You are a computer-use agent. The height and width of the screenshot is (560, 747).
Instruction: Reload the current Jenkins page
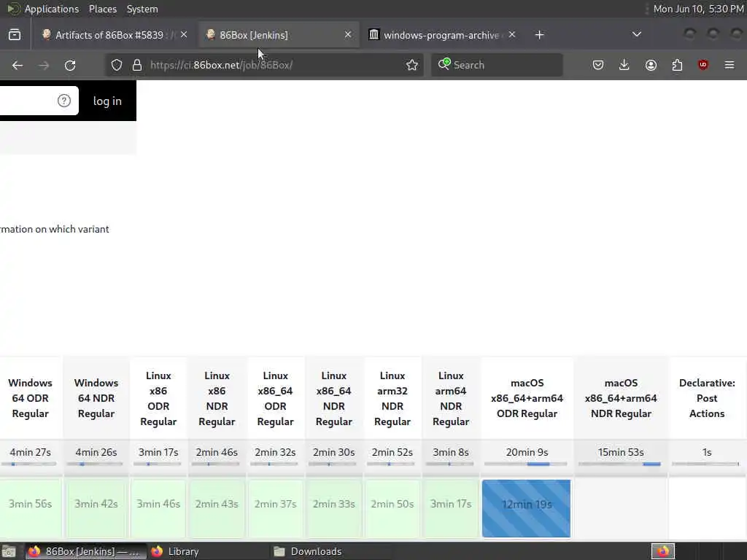point(70,65)
